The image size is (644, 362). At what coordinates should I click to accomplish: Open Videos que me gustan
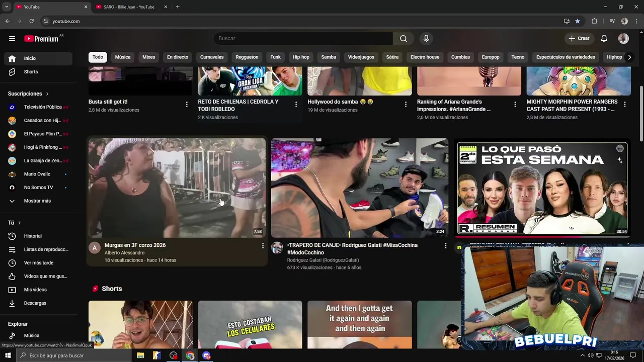pos(38,277)
